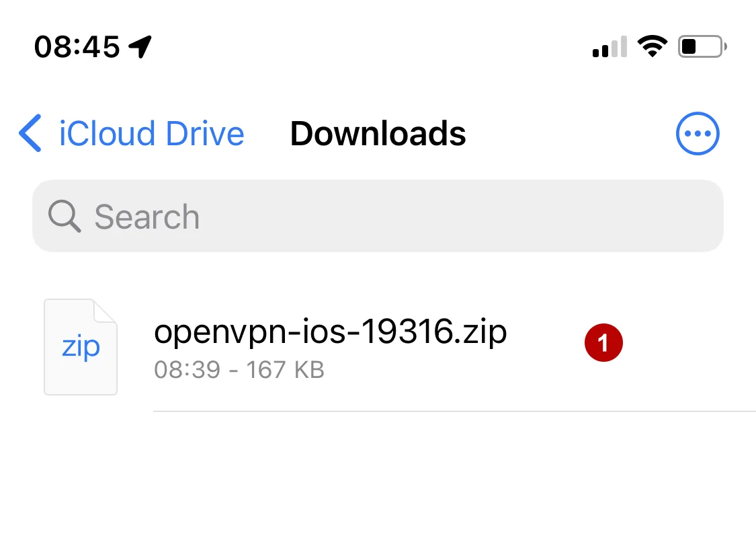
Task: Tap the back chevron arrow icon
Action: coord(30,133)
